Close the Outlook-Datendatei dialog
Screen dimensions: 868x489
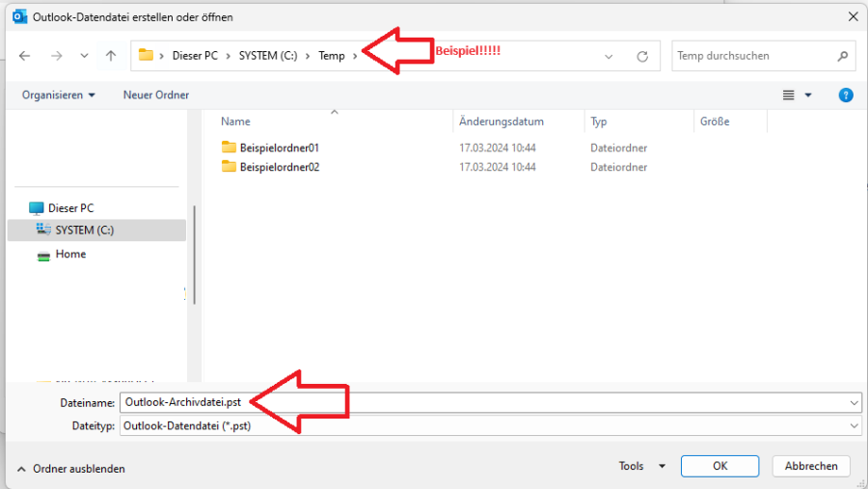[854, 17]
